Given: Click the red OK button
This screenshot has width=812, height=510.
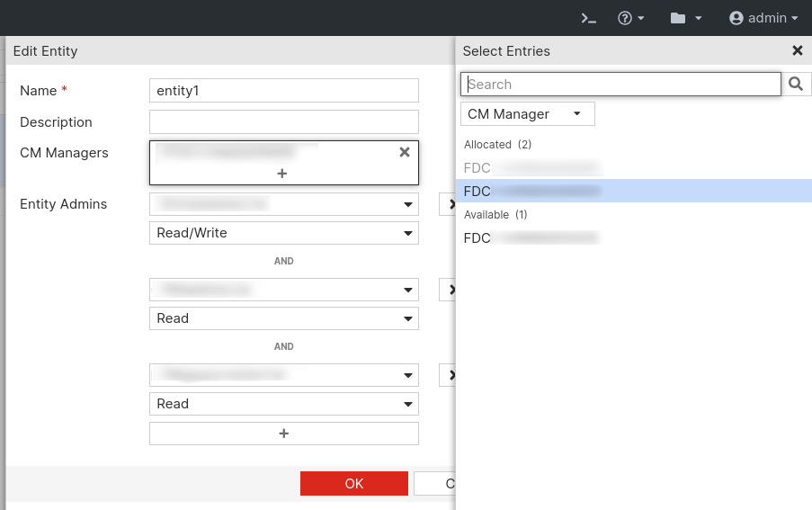Looking at the screenshot, I should pyautogui.click(x=353, y=484).
